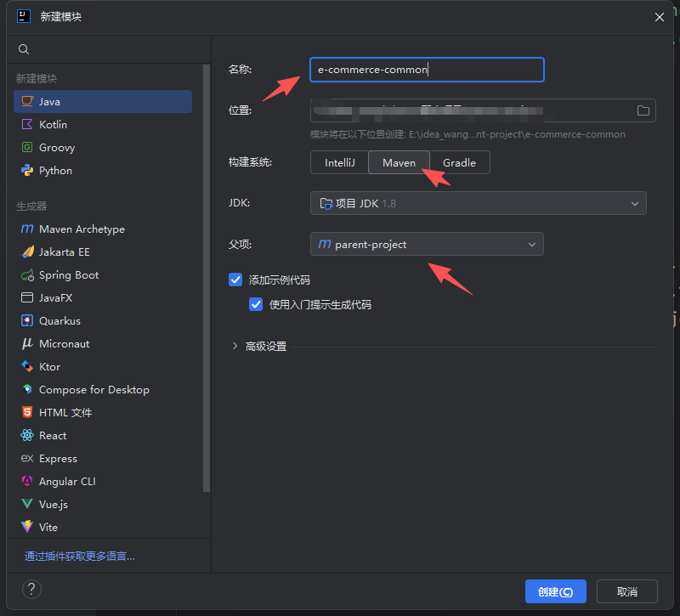Select Compose for Desktop label

[94, 390]
